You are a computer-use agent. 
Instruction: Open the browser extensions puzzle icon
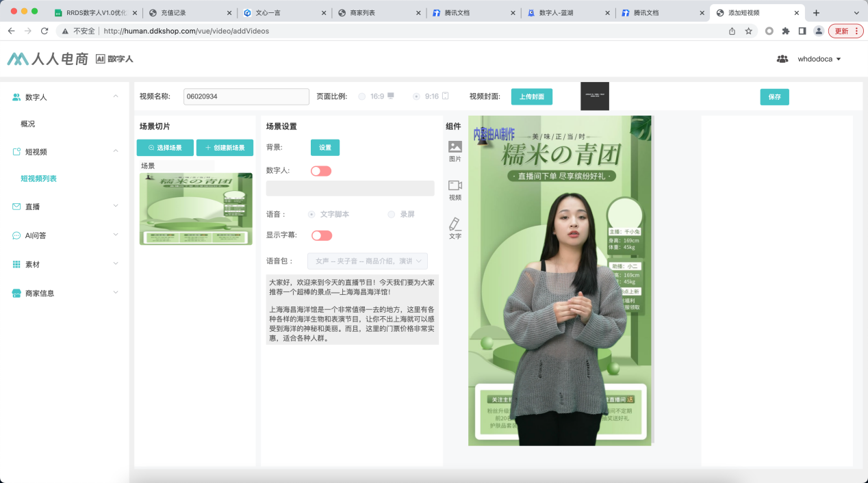[785, 31]
